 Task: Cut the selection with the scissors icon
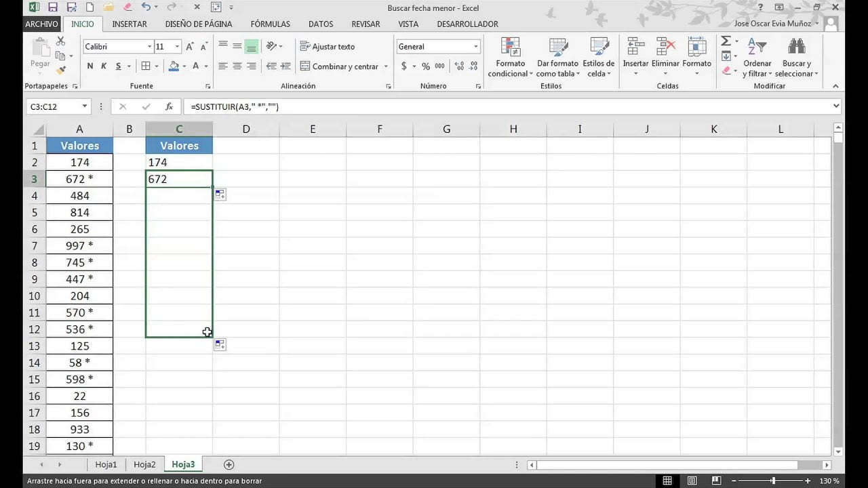tap(60, 42)
